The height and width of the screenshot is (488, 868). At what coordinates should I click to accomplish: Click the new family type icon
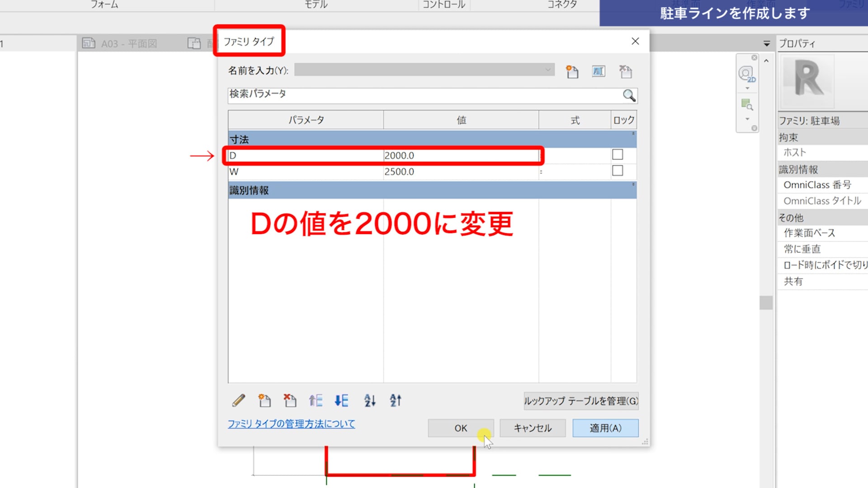(x=572, y=71)
